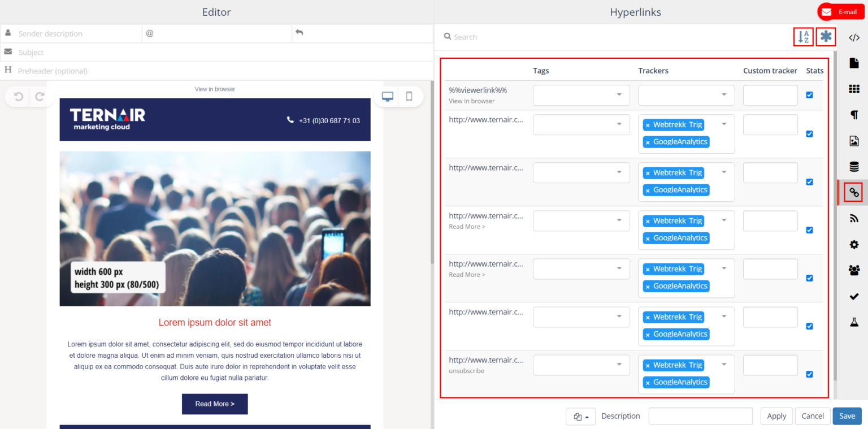Sort hyperlinks alphabetically with A-Z icon

(804, 37)
